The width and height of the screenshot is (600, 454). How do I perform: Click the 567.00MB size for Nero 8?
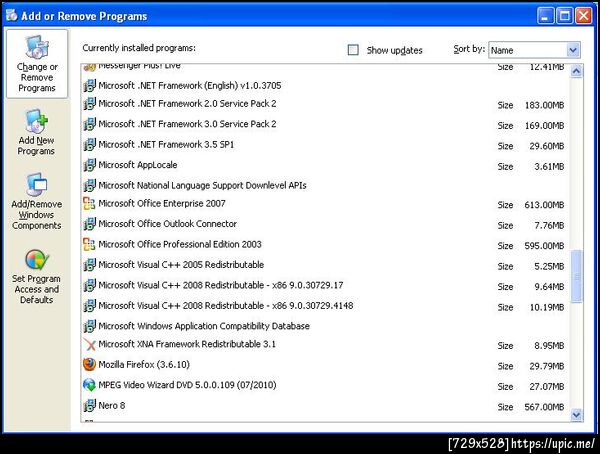point(544,407)
